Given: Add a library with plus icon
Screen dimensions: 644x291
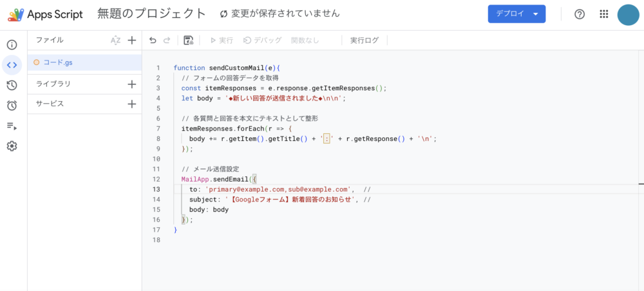Looking at the screenshot, I should click(x=131, y=84).
